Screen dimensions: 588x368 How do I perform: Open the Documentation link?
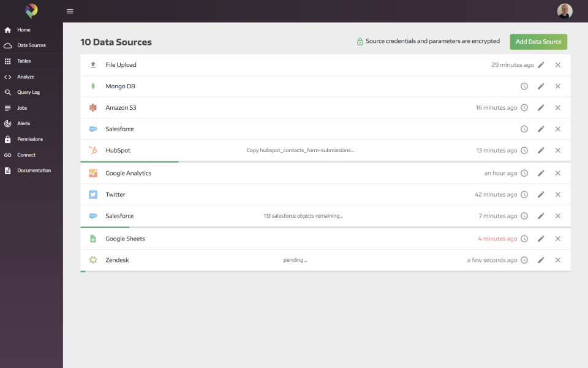pos(34,171)
